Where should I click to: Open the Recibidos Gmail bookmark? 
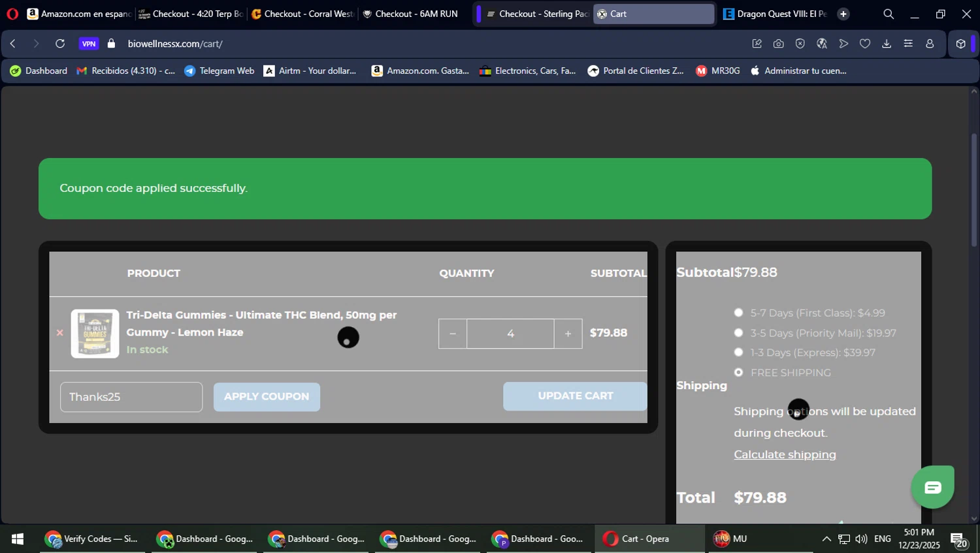126,71
